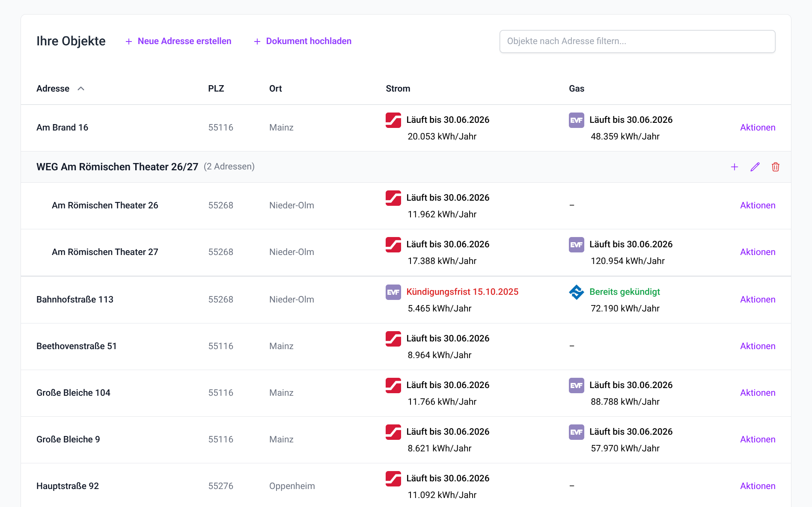Click the delete trash icon for the WEG group
Viewport: 812px width, 507px height.
click(775, 167)
